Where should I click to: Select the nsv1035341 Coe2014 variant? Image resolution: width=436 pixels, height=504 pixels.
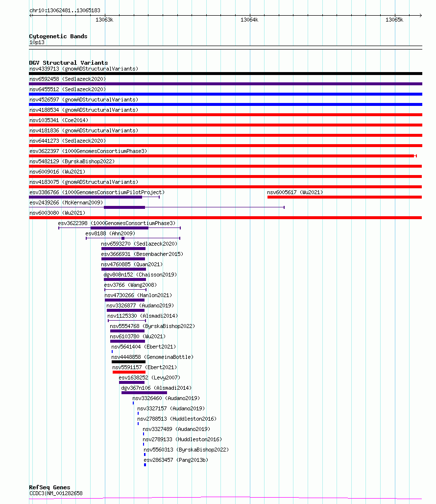point(59,120)
